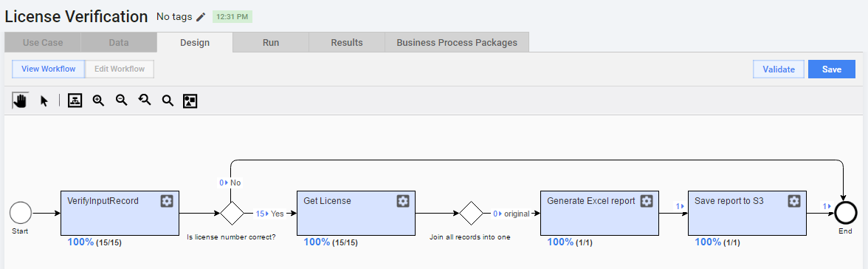Viewport: 868px width, 269px height.
Task: Click the blue Save button
Action: tap(831, 69)
